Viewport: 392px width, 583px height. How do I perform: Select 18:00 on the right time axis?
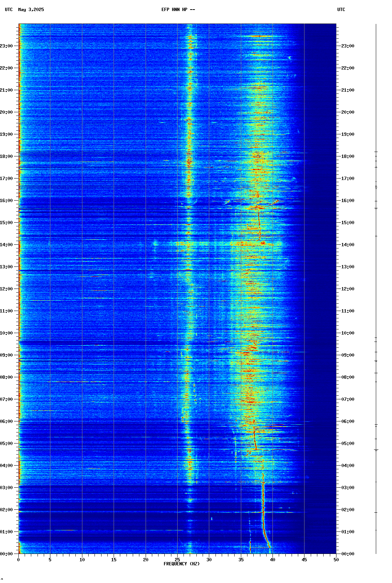348,156
